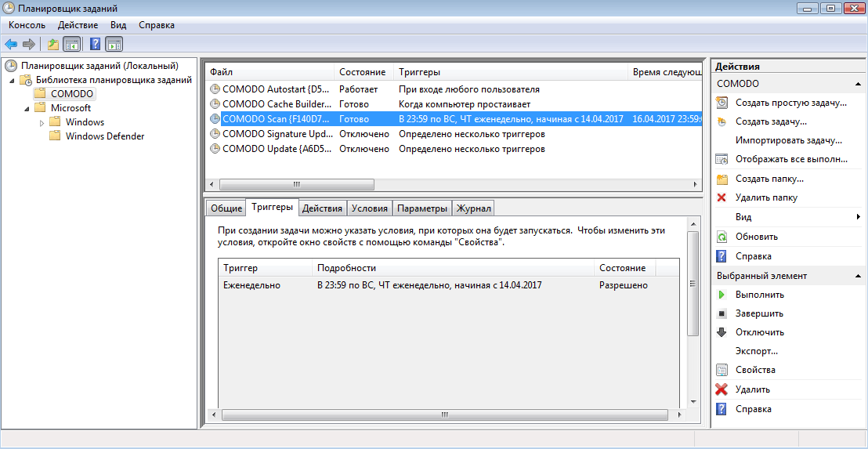Click the Планировщик заданий (Локальный) clock icon
Image resolution: width=868 pixels, height=449 pixels.
coord(11,66)
